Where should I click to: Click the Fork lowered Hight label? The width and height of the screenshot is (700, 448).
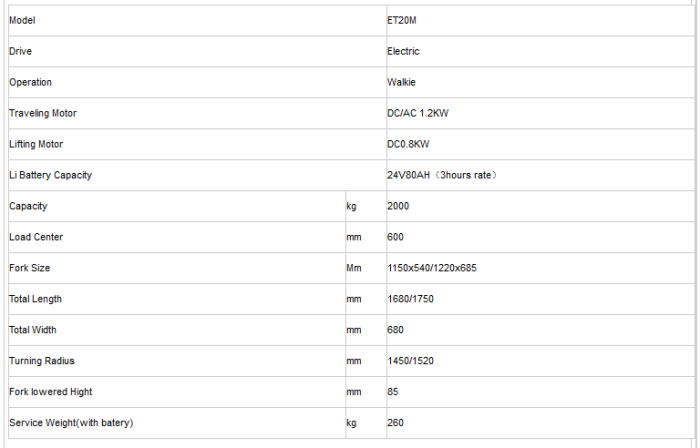(x=50, y=392)
